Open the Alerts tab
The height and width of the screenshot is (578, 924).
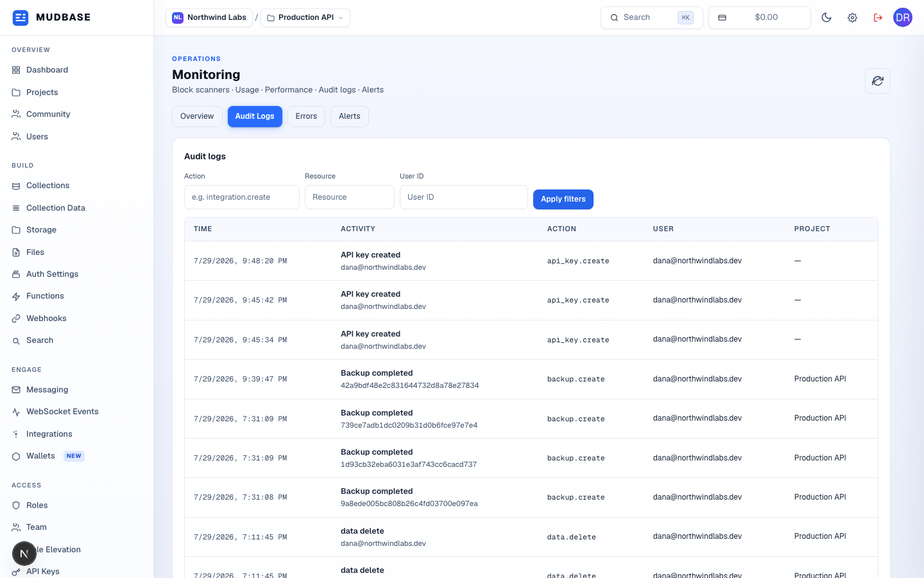(x=350, y=116)
